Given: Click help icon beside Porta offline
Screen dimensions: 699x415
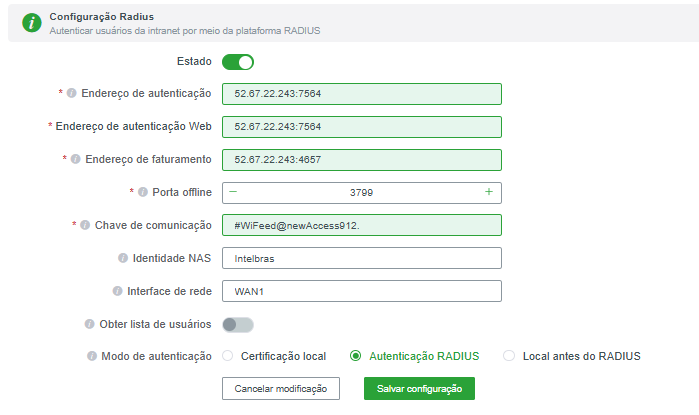Looking at the screenshot, I should click(x=142, y=192).
